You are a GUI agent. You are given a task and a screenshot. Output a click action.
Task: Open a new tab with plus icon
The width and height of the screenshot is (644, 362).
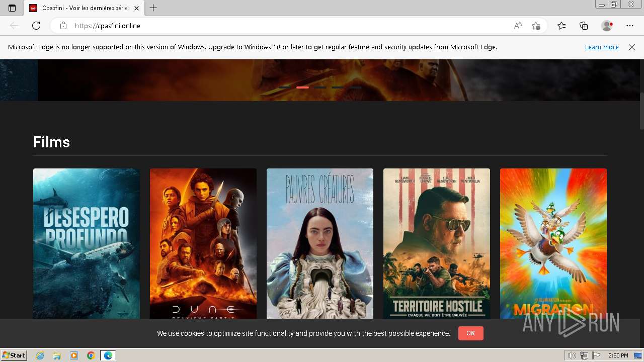pyautogui.click(x=153, y=8)
